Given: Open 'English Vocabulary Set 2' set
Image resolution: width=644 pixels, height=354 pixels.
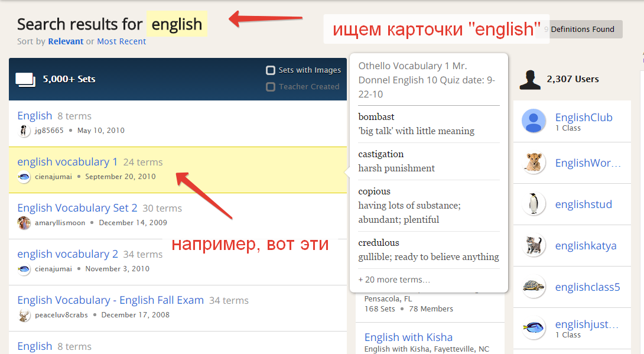Looking at the screenshot, I should coord(77,208).
